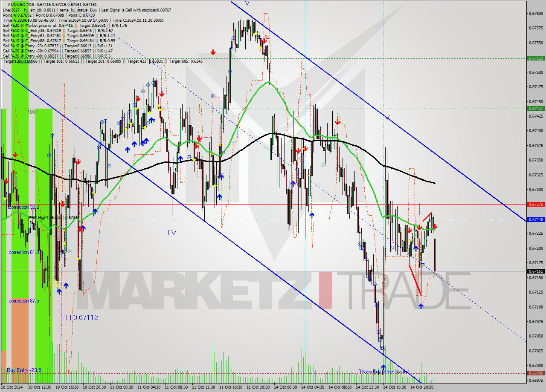Click the 'correction 61.8' label
Screen dimensions: 546x392
coord(24,252)
